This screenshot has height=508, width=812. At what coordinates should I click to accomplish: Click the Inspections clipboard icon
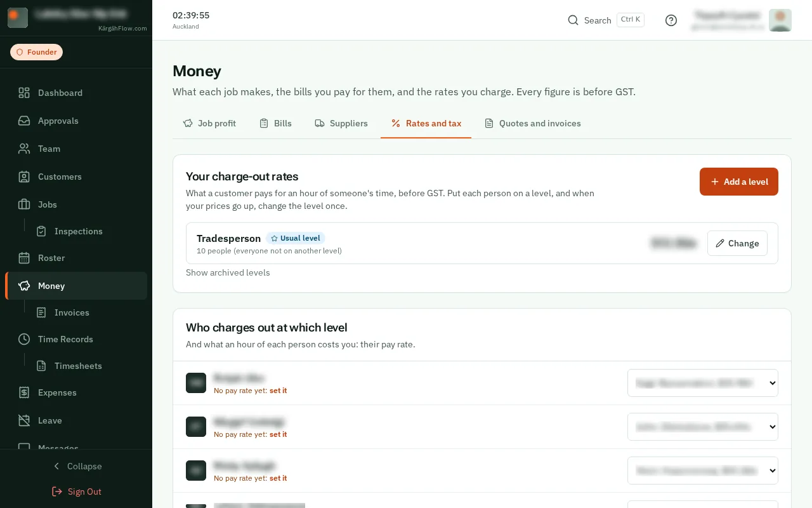41,231
